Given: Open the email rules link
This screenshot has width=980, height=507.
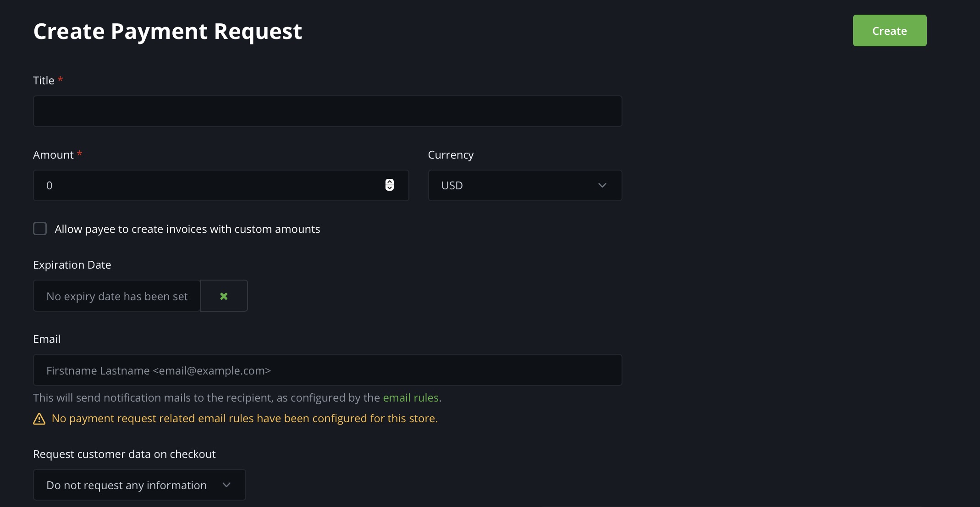Looking at the screenshot, I should [x=411, y=397].
